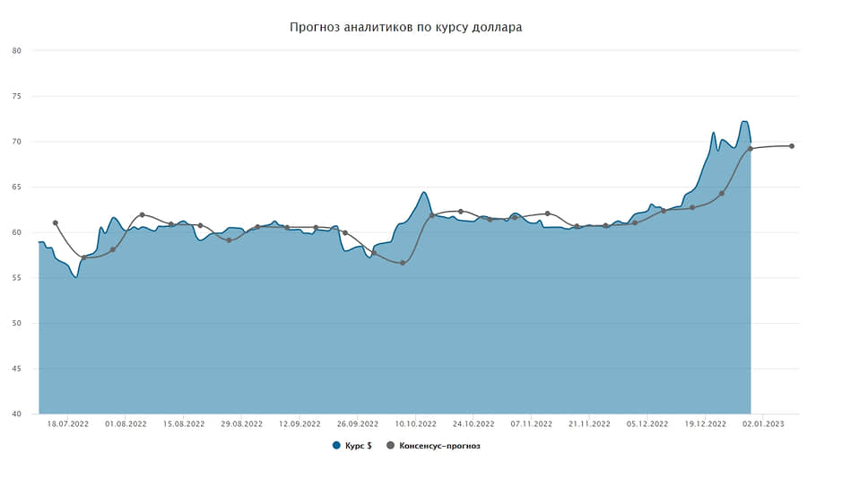Click the y-axis value 70
The height and width of the screenshot is (488, 868).
pos(17,142)
